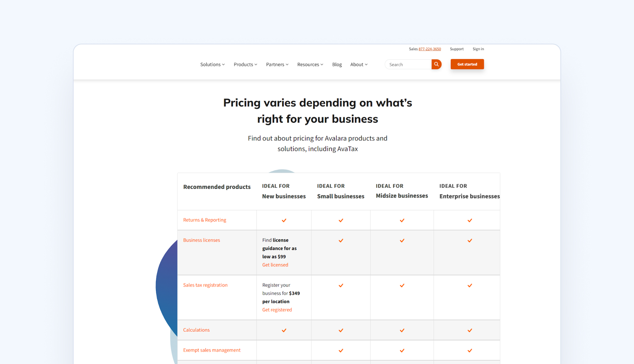Call the sales number 877-224-3650 link
The height and width of the screenshot is (364, 634).
coord(430,49)
